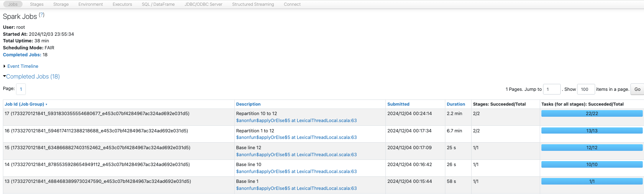Click submitted time 2024/12/04 00:17:34
The image size is (644, 194).
(x=410, y=131)
